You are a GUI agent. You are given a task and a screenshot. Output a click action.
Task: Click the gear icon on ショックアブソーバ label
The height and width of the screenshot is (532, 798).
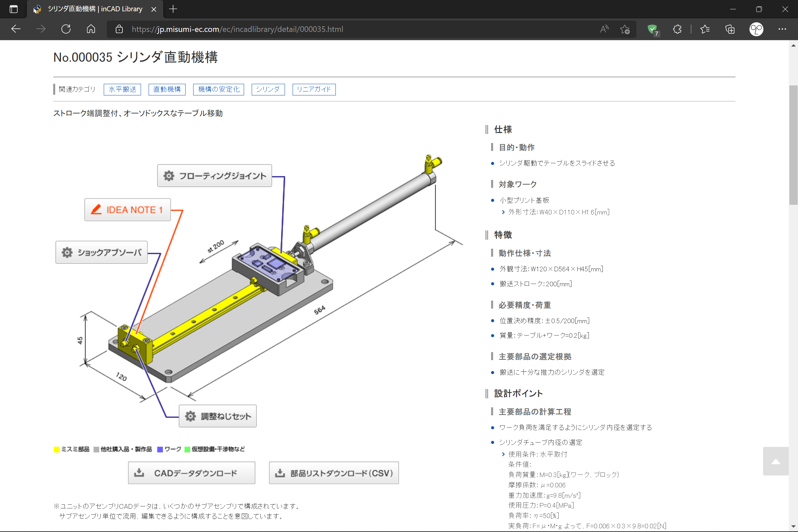click(67, 252)
